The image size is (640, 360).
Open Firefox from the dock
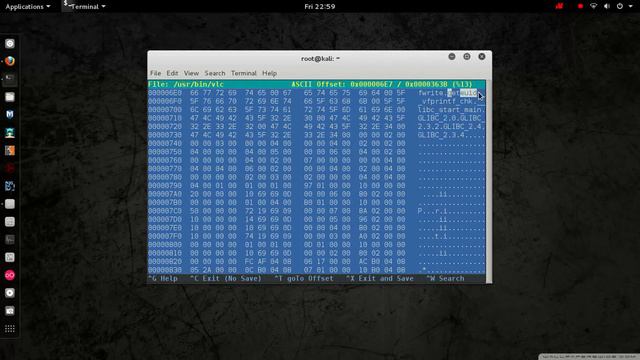click(x=10, y=61)
